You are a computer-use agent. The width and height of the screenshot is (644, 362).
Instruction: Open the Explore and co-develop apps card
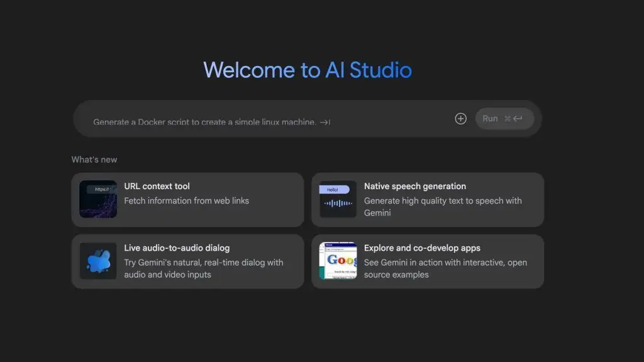coord(428,261)
